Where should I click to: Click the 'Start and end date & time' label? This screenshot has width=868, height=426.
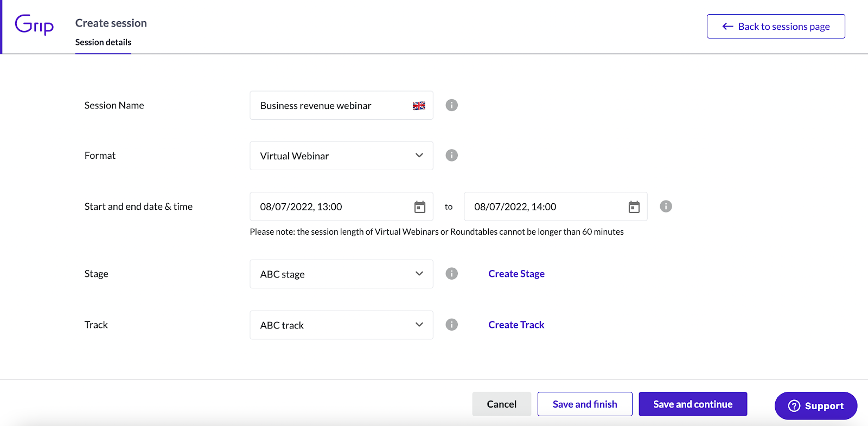tap(138, 206)
